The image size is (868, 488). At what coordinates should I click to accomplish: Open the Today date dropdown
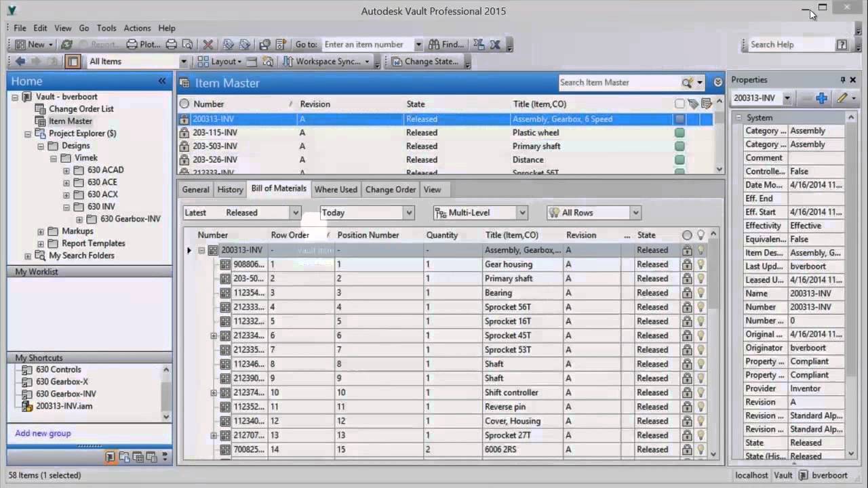pyautogui.click(x=409, y=213)
